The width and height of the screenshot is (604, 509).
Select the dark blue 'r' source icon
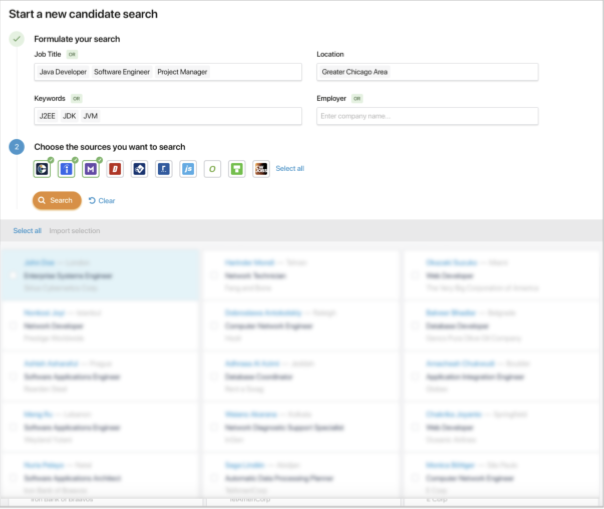[x=163, y=169]
